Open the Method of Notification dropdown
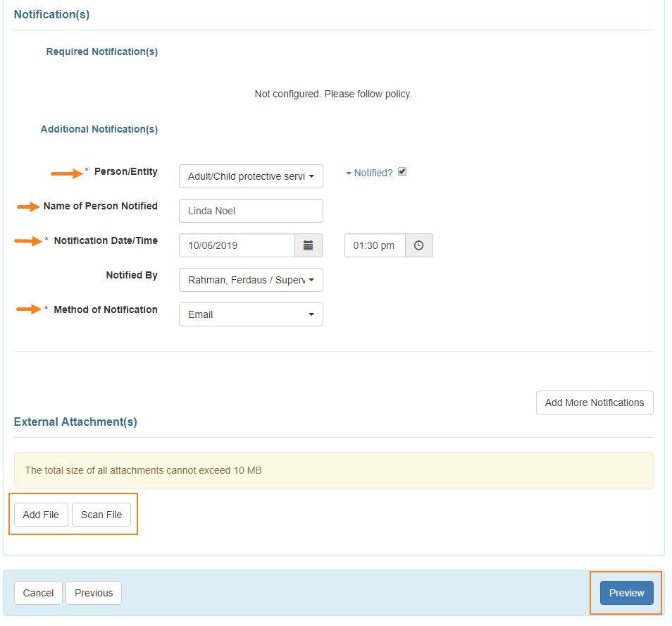This screenshot has height=626, width=672. (251, 314)
